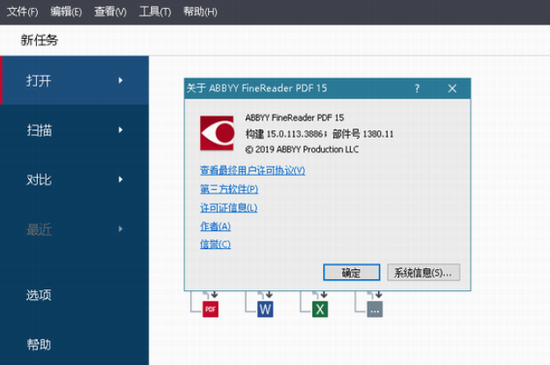Screen dimensions: 550x365
Task: Open the 许可证信息(L) link
Action: (229, 208)
